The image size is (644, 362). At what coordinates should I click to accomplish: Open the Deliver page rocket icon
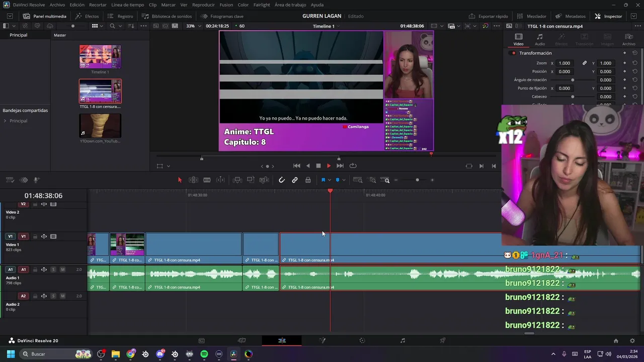click(x=443, y=340)
